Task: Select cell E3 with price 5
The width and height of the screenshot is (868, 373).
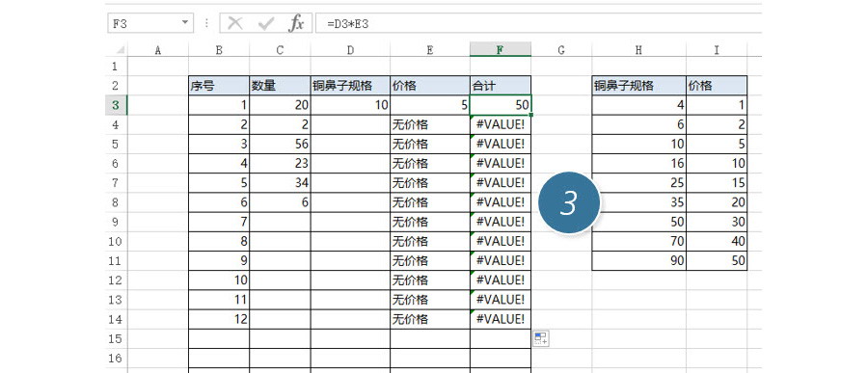Action: pyautogui.click(x=430, y=105)
